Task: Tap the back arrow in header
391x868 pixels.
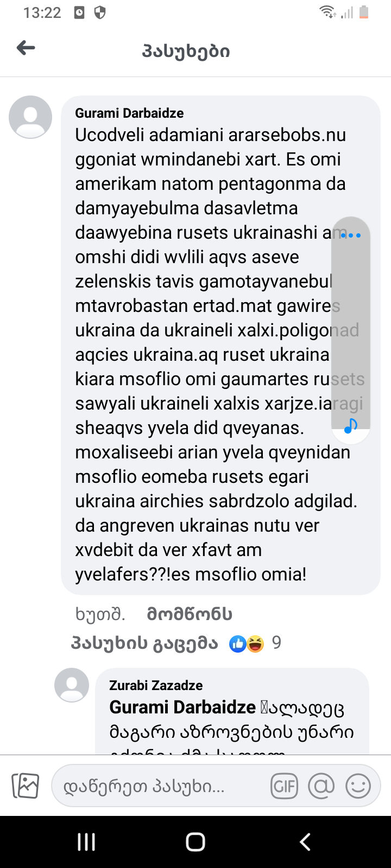Action: click(26, 48)
